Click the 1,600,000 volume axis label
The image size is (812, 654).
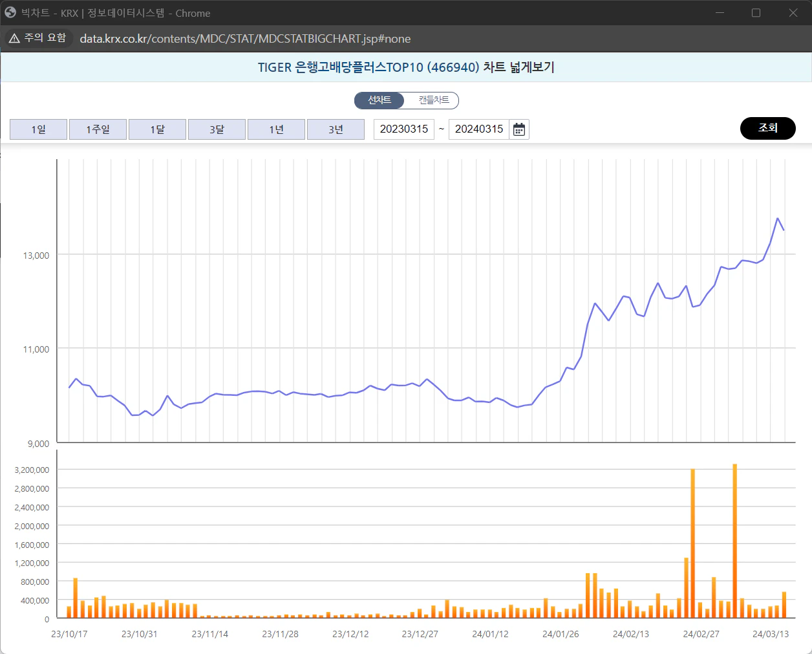[32, 545]
